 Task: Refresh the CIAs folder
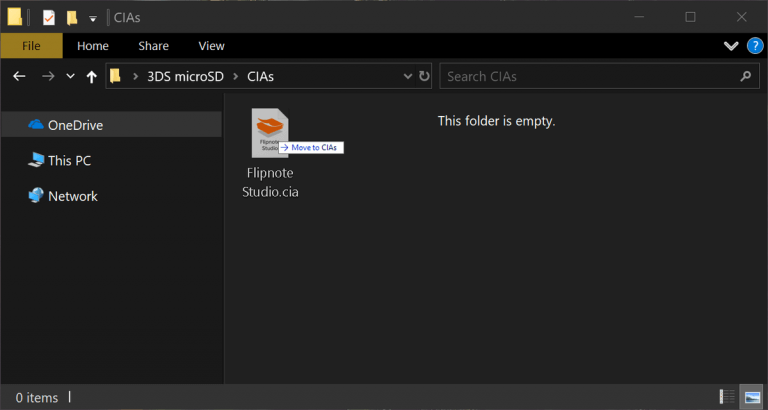tap(425, 76)
